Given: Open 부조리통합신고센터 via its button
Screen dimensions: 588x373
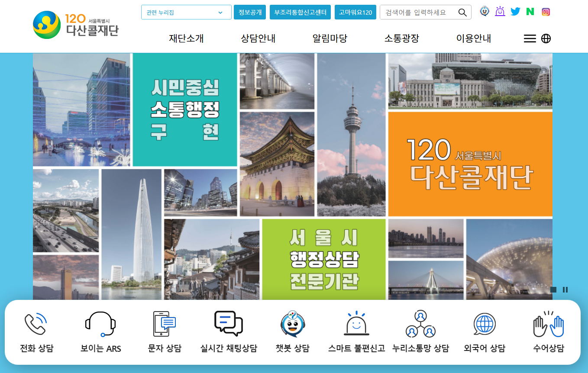Looking at the screenshot, I should tap(300, 12).
